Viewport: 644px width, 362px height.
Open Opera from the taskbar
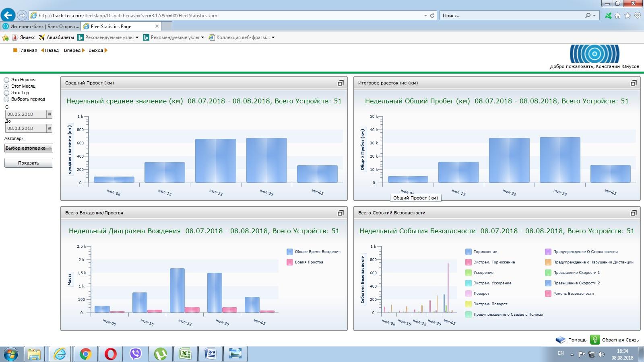(x=111, y=354)
